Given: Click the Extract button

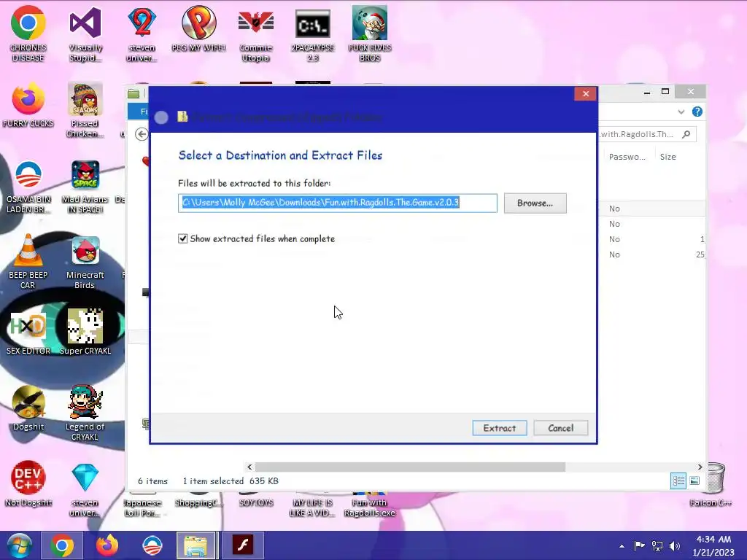Looking at the screenshot, I should point(499,427).
